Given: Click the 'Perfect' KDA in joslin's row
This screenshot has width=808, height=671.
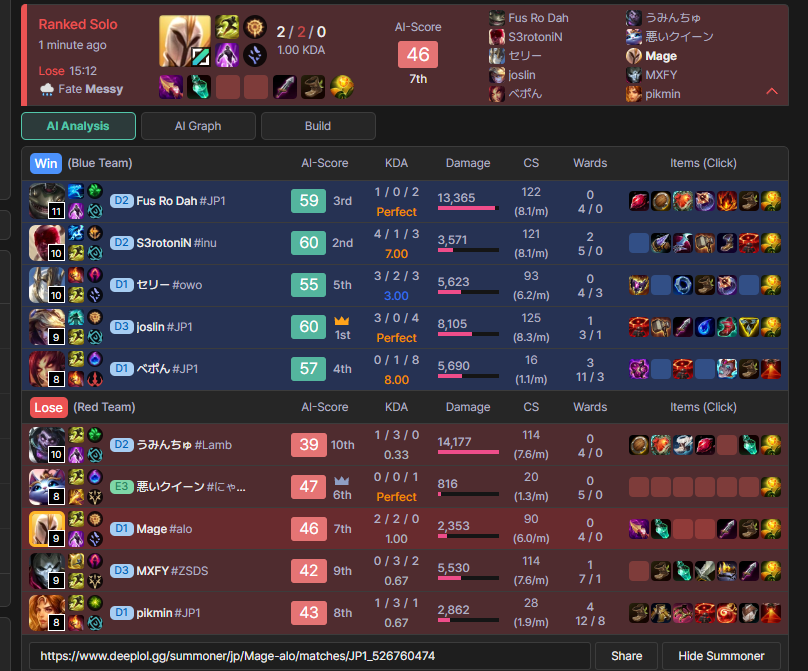Looking at the screenshot, I should (x=396, y=338).
